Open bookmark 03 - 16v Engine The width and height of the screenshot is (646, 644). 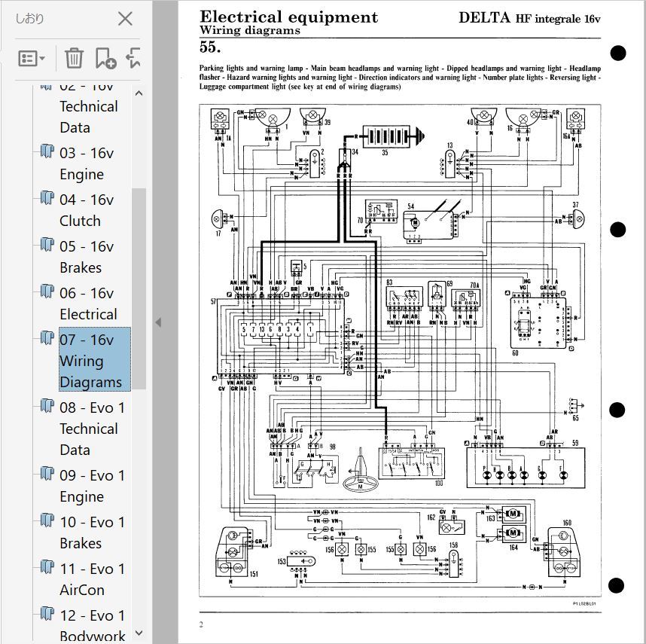pos(87,163)
